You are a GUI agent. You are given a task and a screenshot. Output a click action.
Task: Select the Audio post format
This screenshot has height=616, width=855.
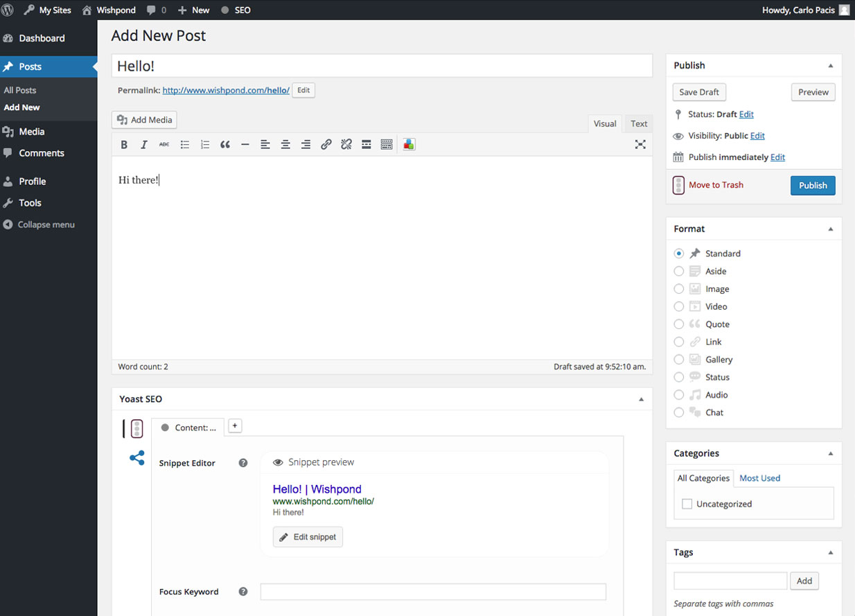point(679,395)
